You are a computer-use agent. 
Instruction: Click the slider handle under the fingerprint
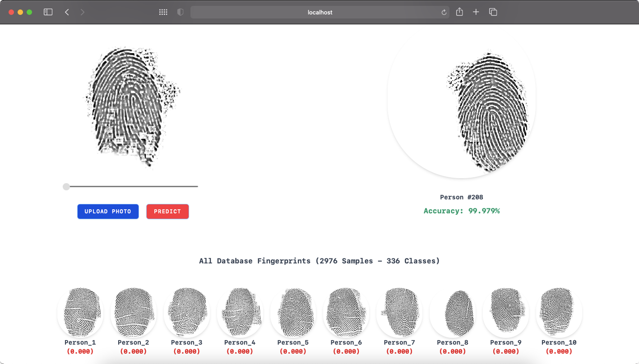click(x=66, y=186)
